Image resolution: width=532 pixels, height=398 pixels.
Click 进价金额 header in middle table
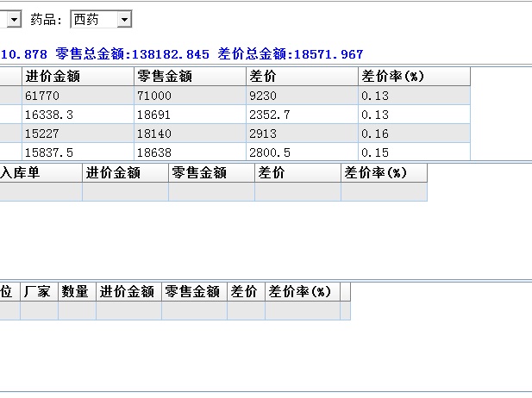(126, 173)
